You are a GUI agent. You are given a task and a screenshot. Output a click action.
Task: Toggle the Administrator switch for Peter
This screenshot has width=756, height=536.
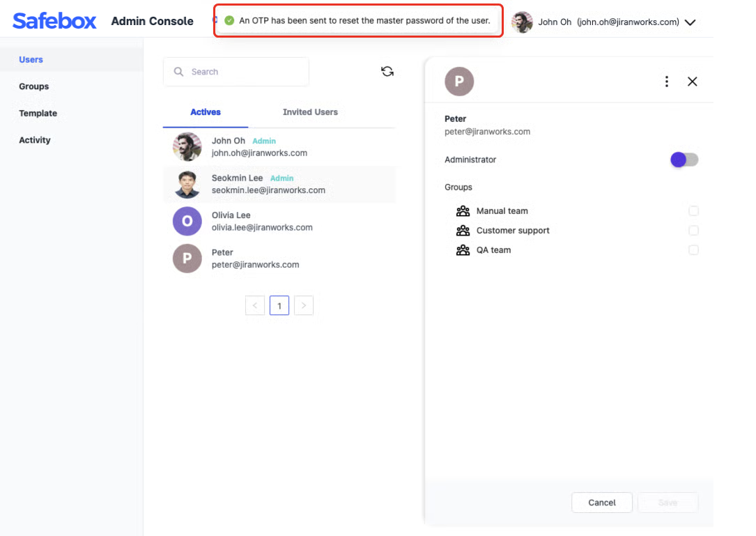point(684,160)
